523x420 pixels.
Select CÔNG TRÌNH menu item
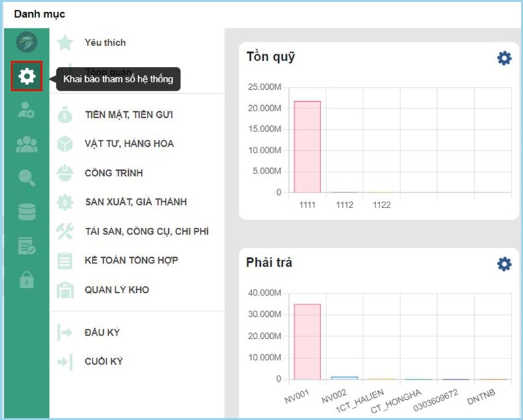click(113, 173)
